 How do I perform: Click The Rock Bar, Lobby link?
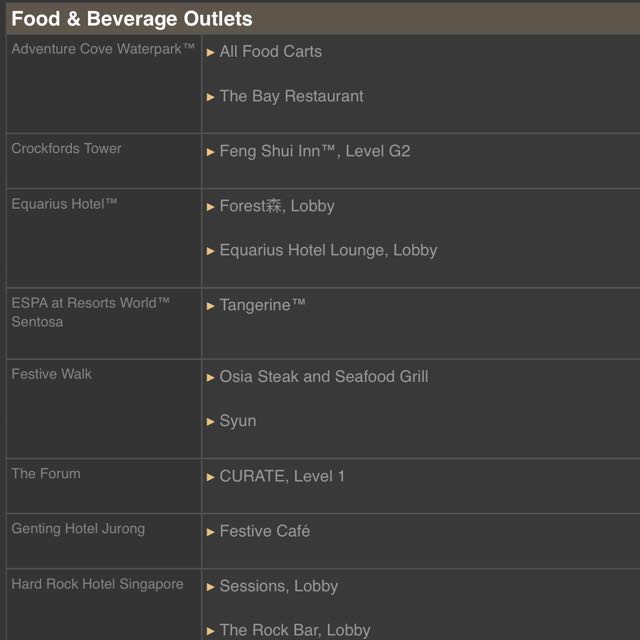pos(294,630)
